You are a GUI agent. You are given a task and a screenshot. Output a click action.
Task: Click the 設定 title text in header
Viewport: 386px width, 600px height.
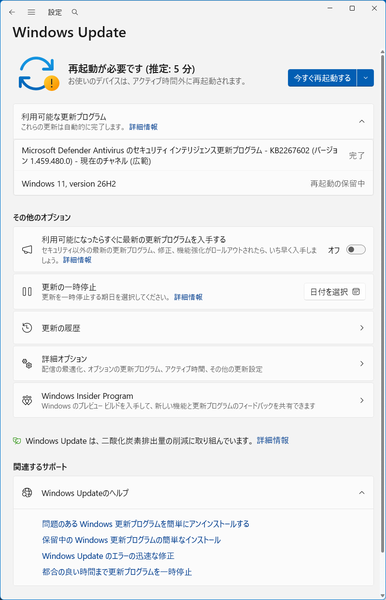pyautogui.click(x=55, y=12)
